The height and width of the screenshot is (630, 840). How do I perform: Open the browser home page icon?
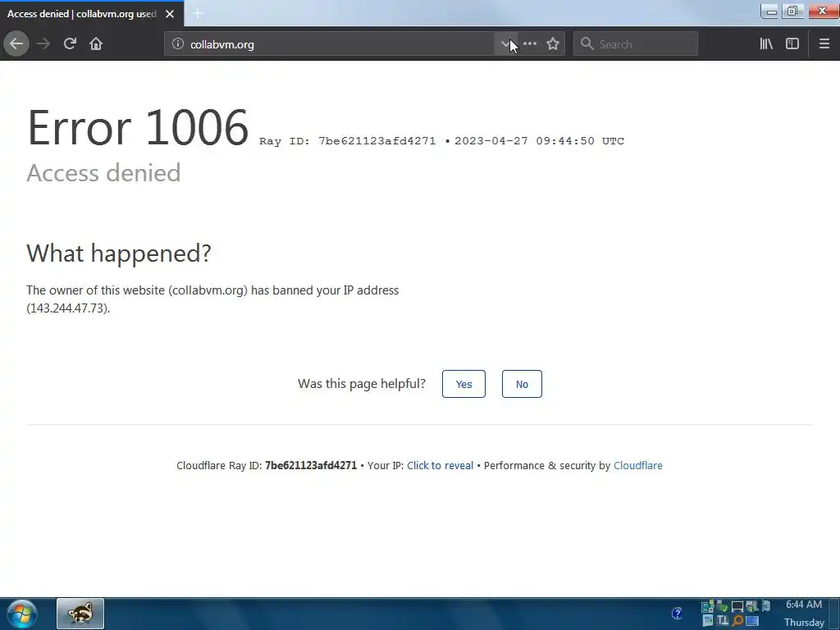[96, 44]
